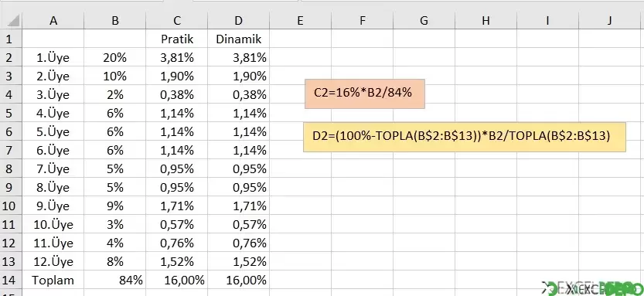Select the 16,00% total in column C
Image resolution: width=644 pixels, height=296 pixels.
pos(176,281)
